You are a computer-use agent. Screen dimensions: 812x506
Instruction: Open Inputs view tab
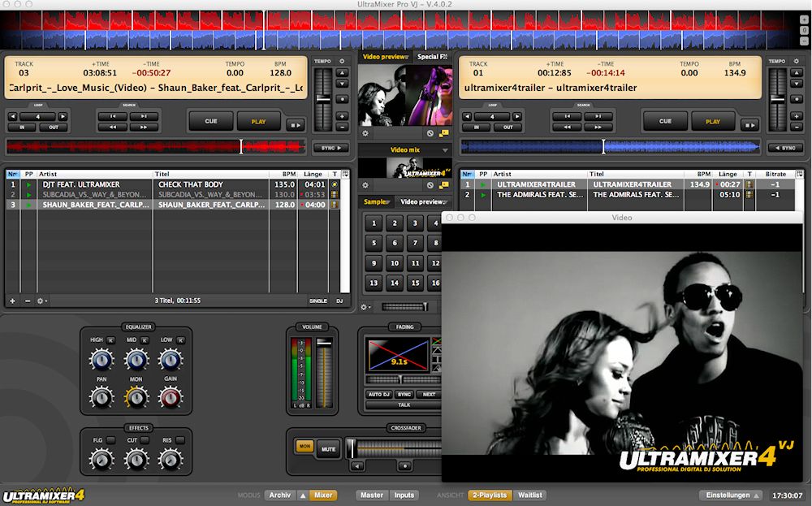tap(404, 495)
